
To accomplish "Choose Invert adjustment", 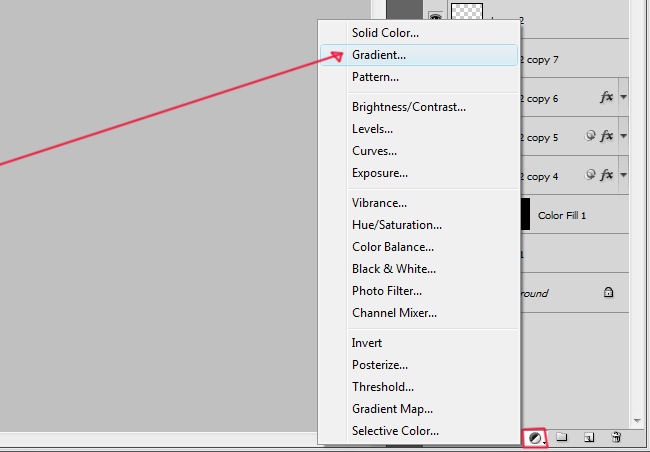I will tap(419, 343).
